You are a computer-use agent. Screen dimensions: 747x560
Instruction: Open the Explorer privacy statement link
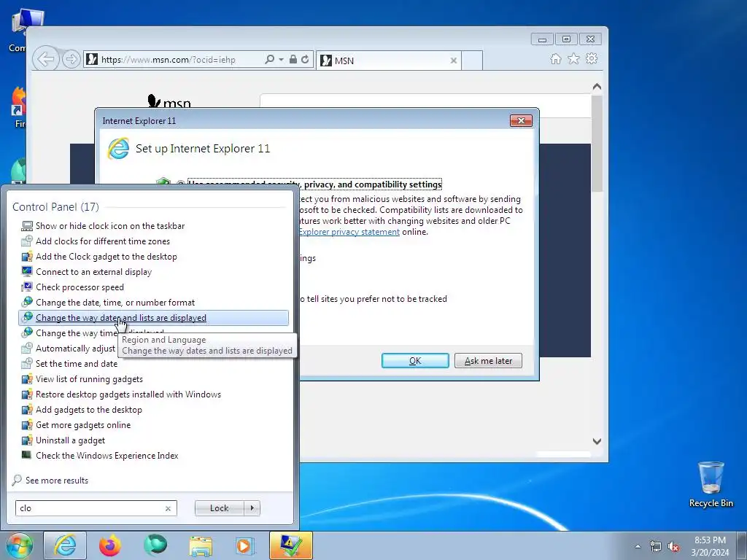tap(349, 232)
